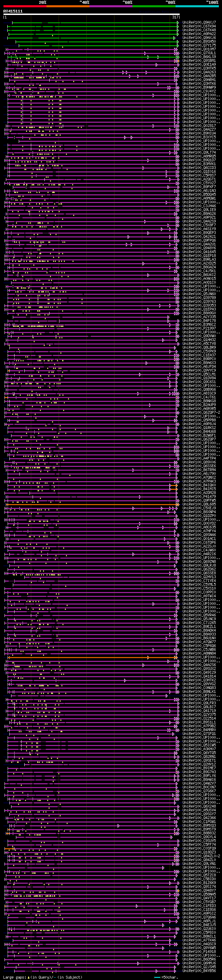Select the UniRef100_Q9SBM1 entry
The height and width of the screenshot is (980, 222).
(x=199, y=60)
